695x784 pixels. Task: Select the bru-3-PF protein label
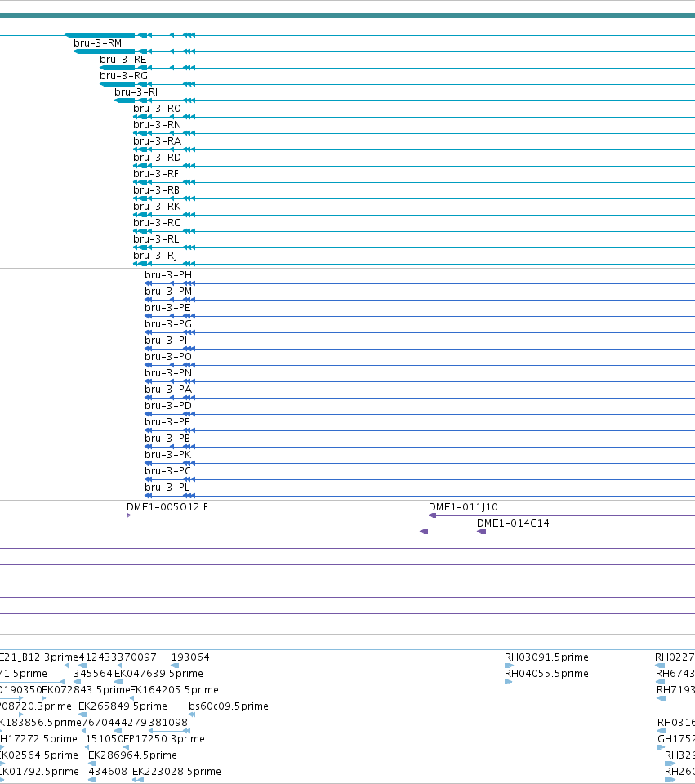pos(167,422)
